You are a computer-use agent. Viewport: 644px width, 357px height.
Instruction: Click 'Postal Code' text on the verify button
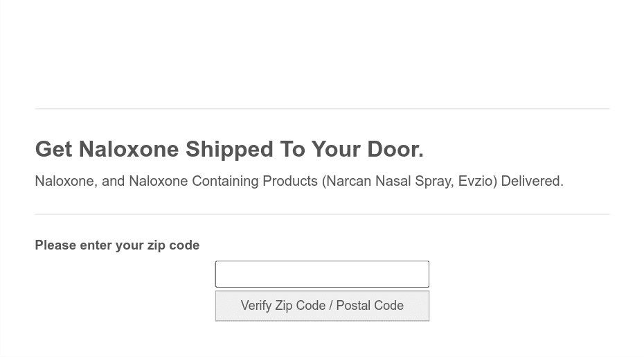(x=370, y=306)
